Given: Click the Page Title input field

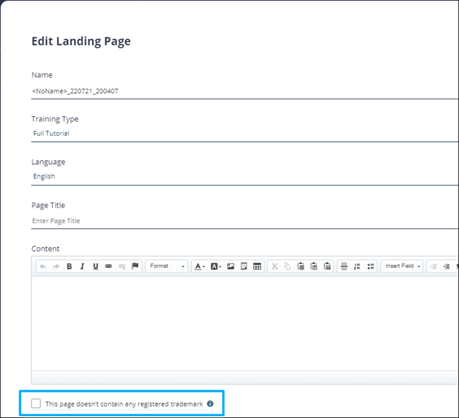Looking at the screenshot, I should click(245, 221).
